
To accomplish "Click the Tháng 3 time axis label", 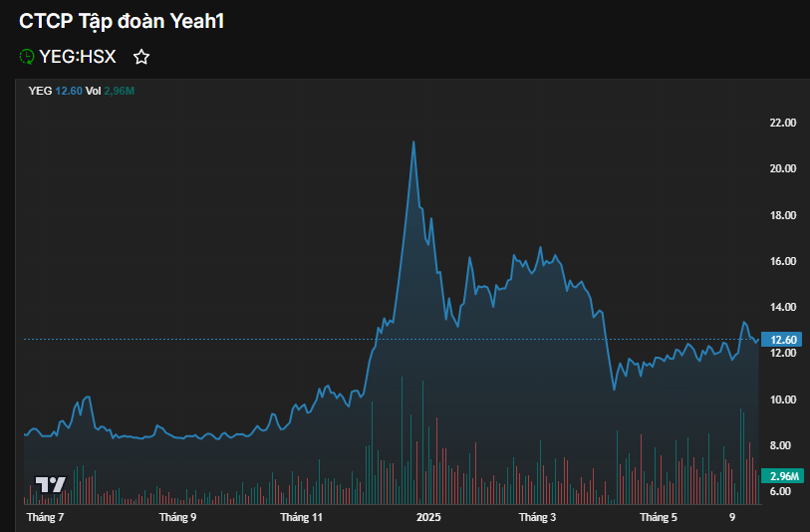I will click(x=537, y=517).
